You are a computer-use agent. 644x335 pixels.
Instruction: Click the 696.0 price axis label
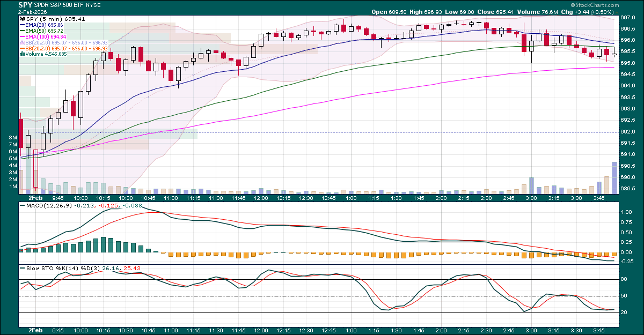[x=627, y=40]
